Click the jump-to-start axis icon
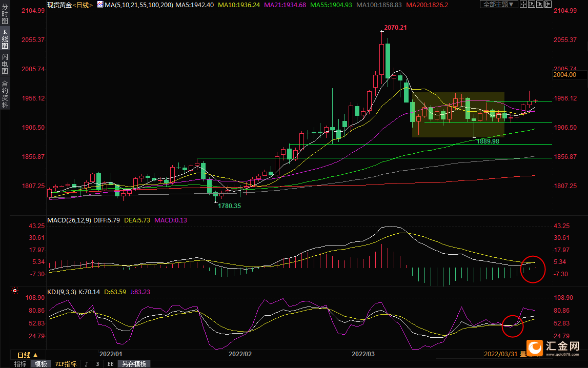The width and height of the screenshot is (588, 368). click(x=532, y=4)
